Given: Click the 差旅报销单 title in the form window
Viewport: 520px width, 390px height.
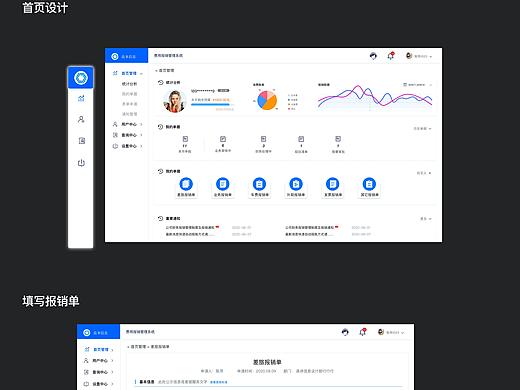Looking at the screenshot, I should click(x=267, y=362).
